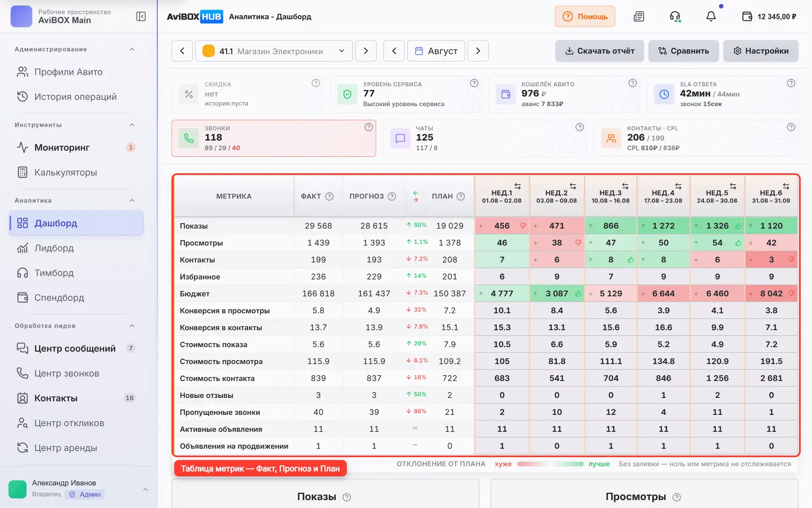Open Лидборд in the sidebar
This screenshot has height=508, width=812.
(x=54, y=248)
